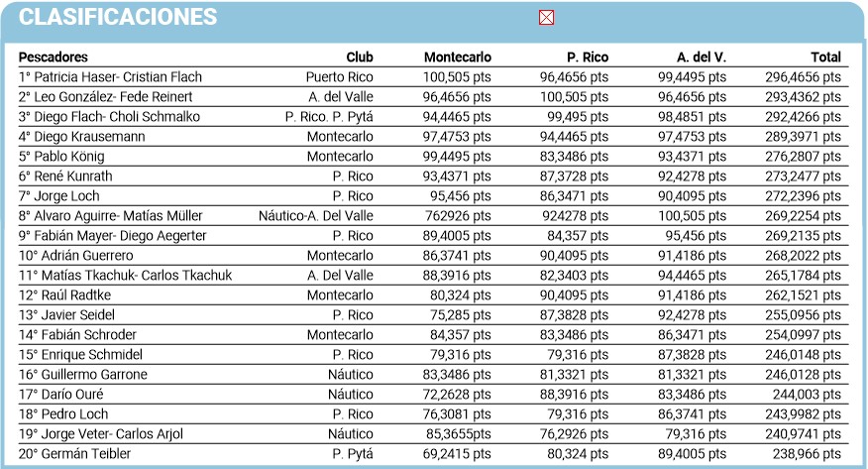The image size is (868, 469).
Task: Click the P. Rico column header
Action: [x=588, y=58]
